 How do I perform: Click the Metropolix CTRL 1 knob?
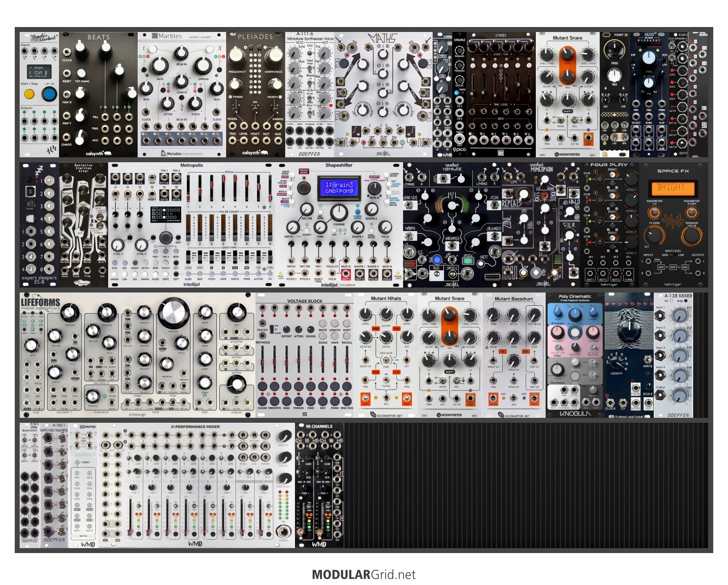coord(118,245)
